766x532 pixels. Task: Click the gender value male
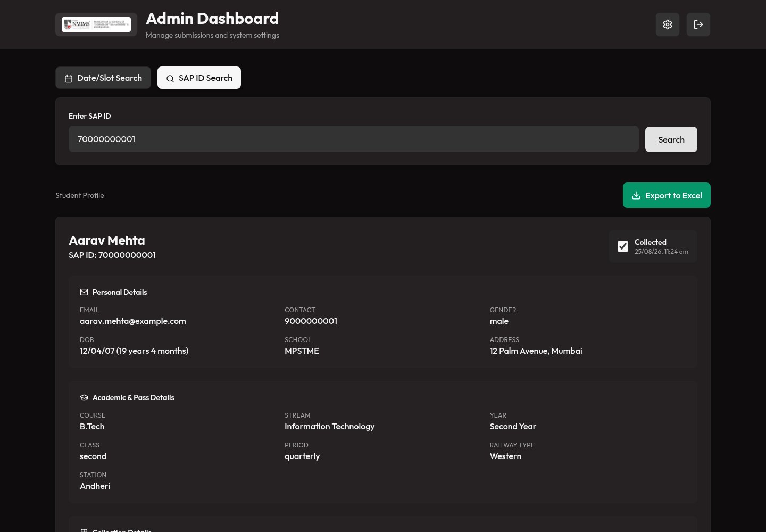(499, 321)
